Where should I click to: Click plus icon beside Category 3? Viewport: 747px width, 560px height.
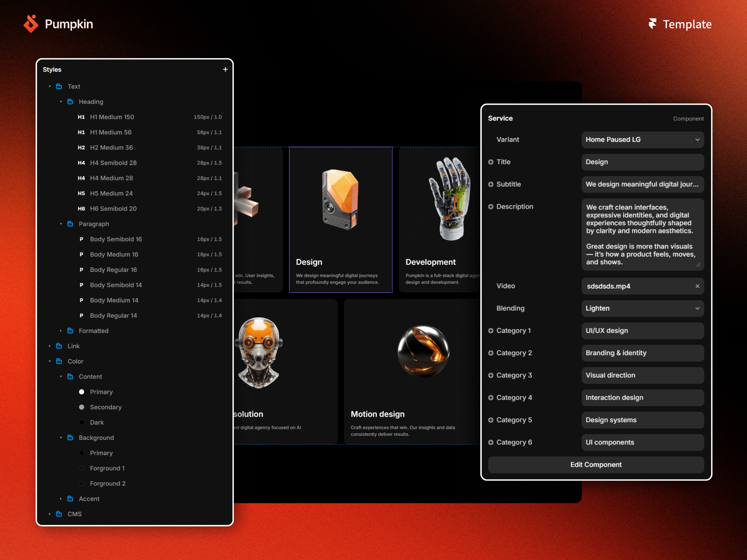491,376
